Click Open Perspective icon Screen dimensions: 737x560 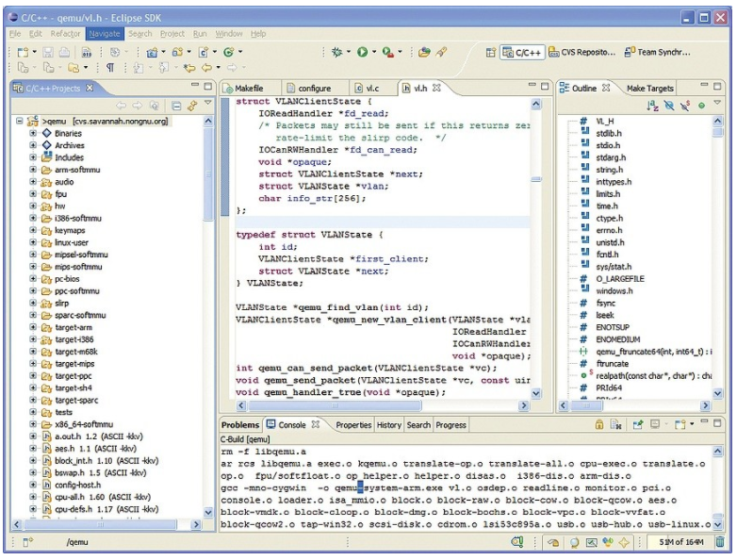pyautogui.click(x=491, y=52)
